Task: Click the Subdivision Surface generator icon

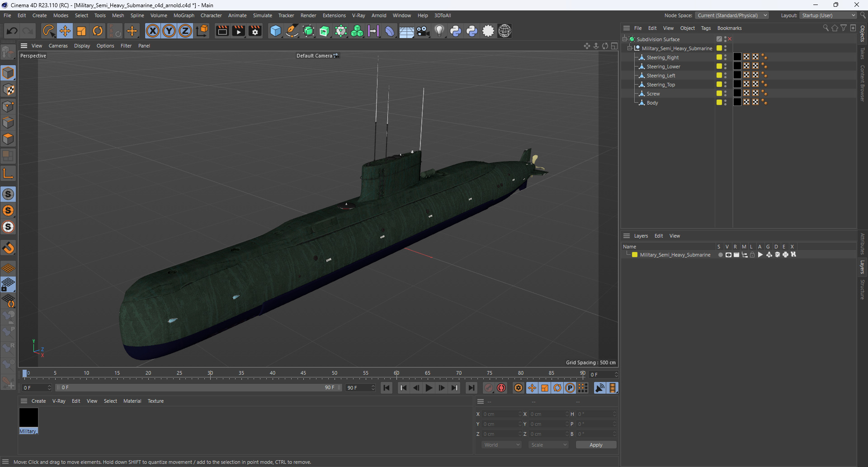Action: [x=308, y=31]
